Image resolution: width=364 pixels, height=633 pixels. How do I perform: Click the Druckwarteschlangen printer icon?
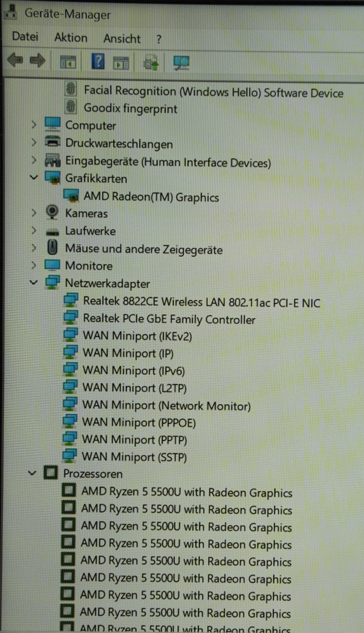click(x=53, y=141)
